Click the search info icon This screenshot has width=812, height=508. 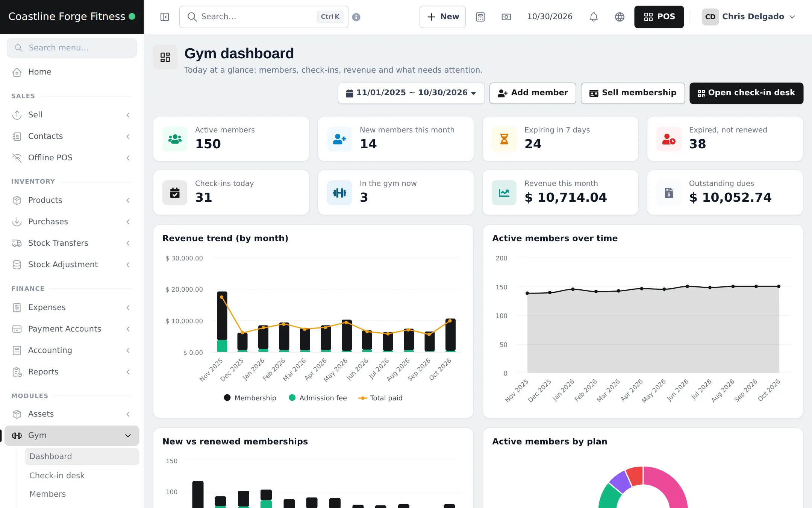click(356, 17)
